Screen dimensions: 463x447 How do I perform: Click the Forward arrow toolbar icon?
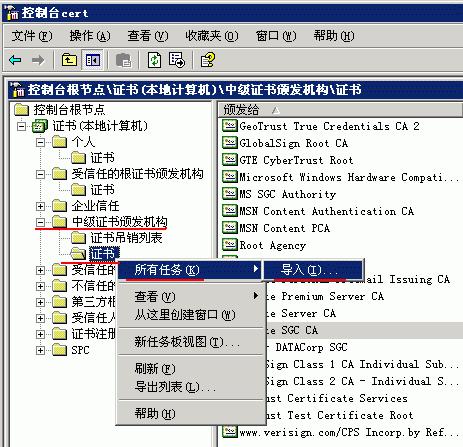(38, 60)
